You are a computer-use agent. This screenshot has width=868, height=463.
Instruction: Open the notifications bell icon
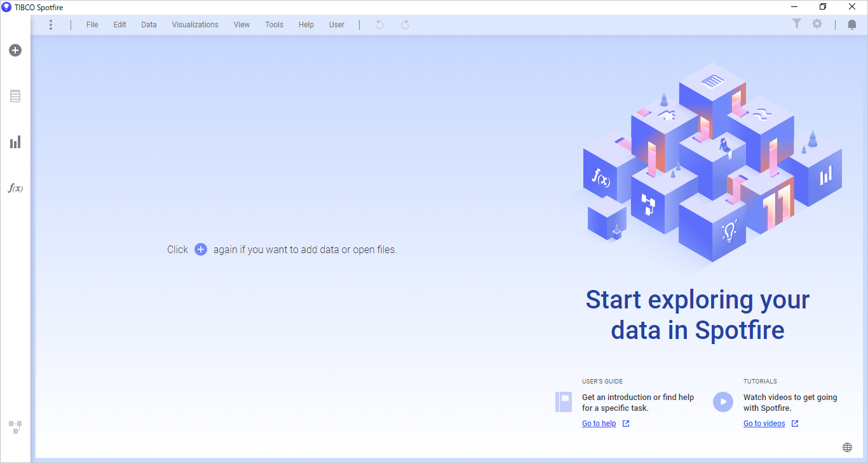852,25
